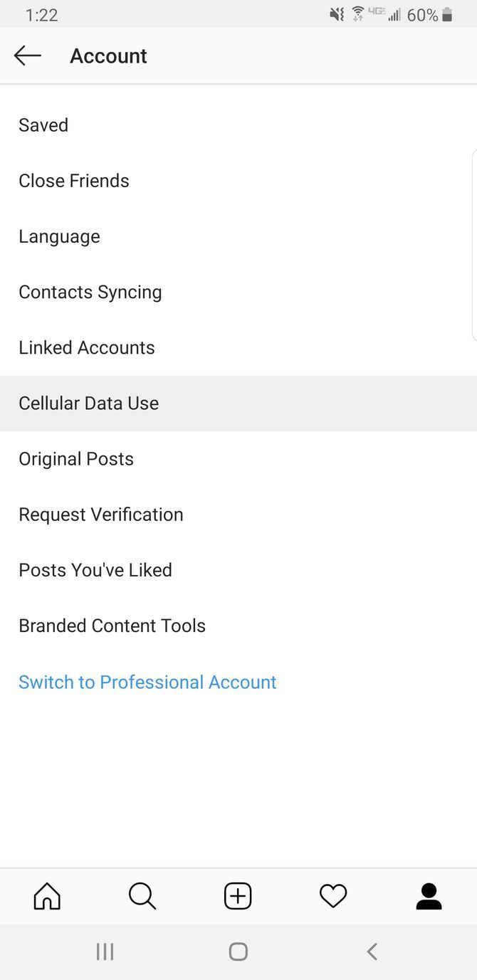Tap the Android back navigation button
This screenshot has width=477, height=980.
pos(371,952)
